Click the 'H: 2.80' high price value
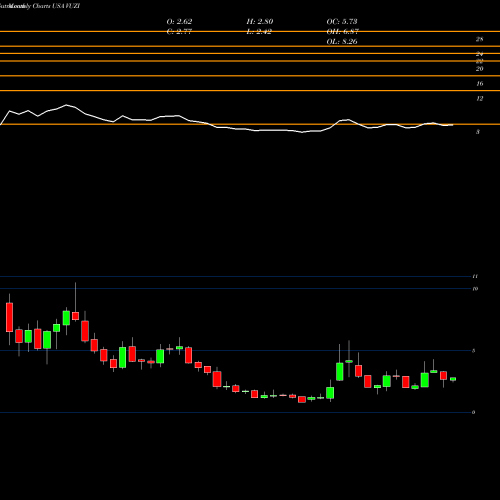Screen dimensions: 500x500 click(260, 22)
